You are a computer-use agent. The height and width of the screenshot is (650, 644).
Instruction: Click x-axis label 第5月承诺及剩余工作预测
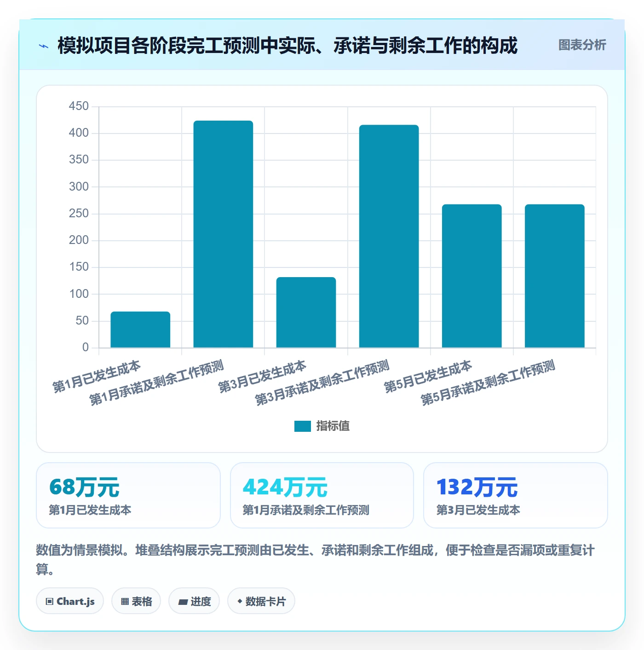488,383
